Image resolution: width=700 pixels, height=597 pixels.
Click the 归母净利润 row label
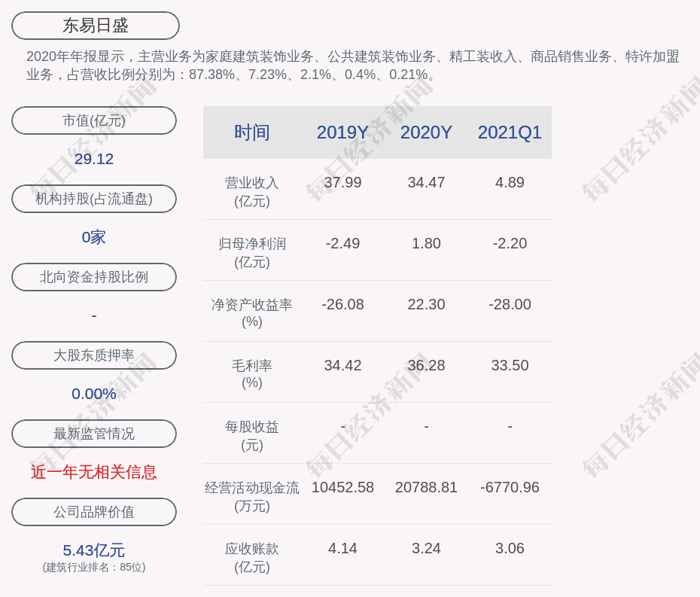pos(251,244)
